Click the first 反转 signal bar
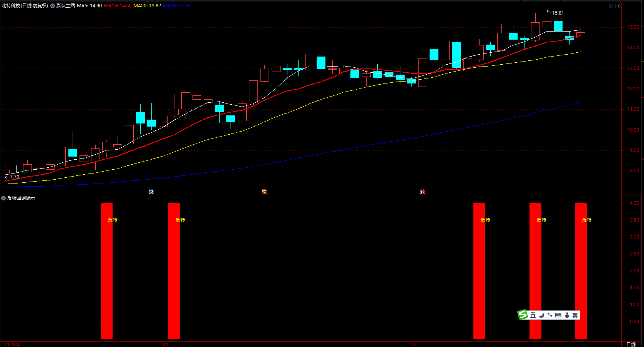The width and height of the screenshot is (644, 347). click(106, 271)
